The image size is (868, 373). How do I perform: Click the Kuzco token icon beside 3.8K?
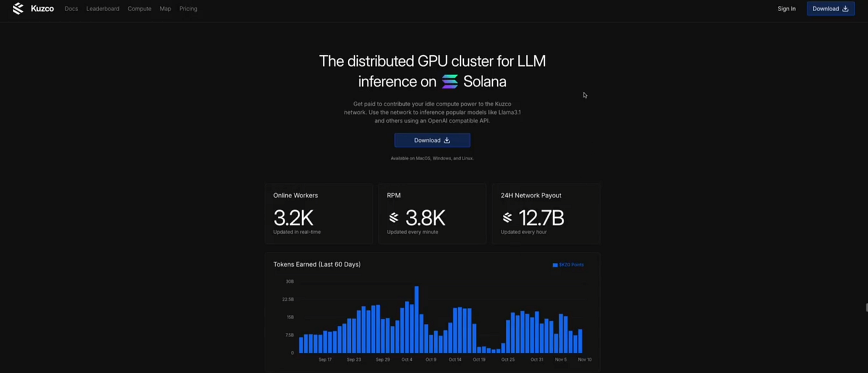coord(394,218)
